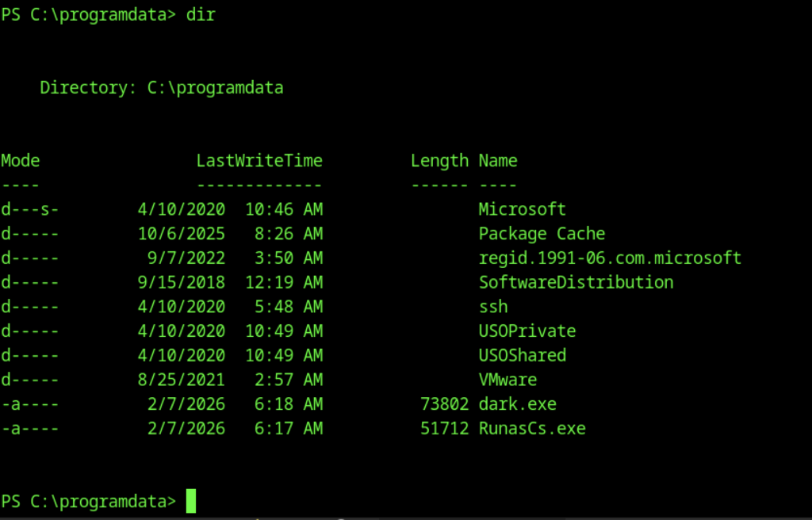The width and height of the screenshot is (812, 520).
Task: Click the Mode column header
Action: pyautogui.click(x=21, y=161)
